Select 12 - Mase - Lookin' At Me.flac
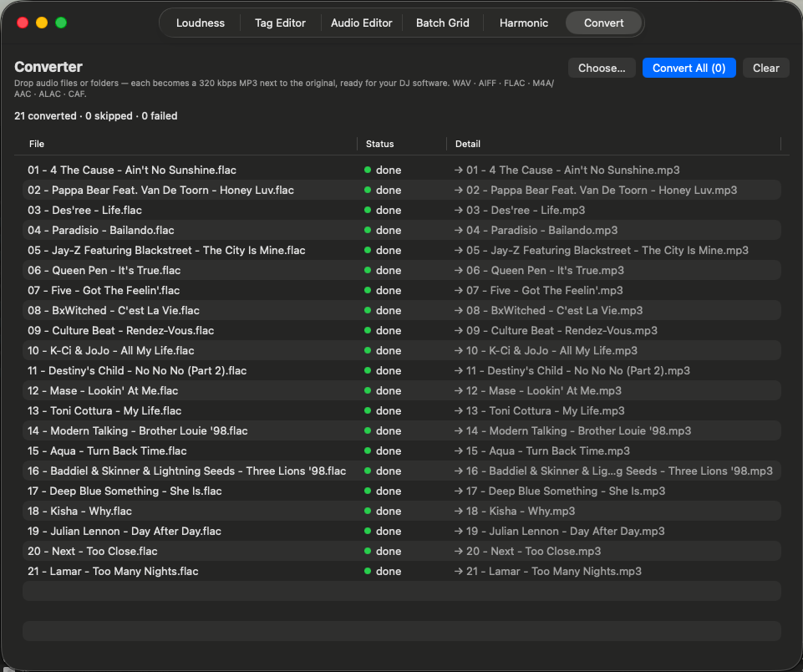Viewport: 803px width, 672px height. [103, 390]
